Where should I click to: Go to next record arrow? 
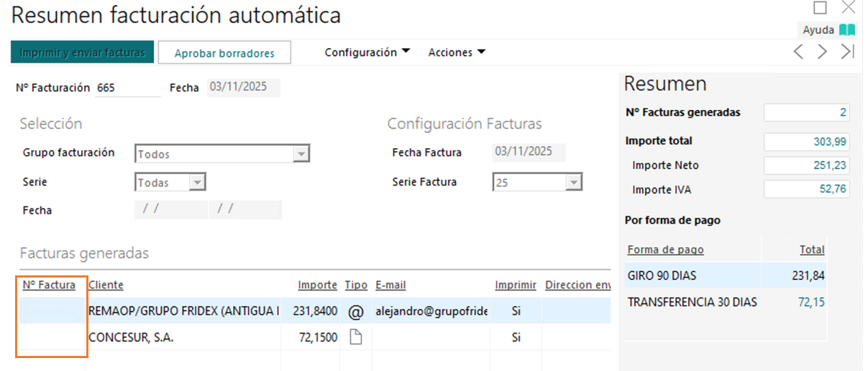coord(822,52)
